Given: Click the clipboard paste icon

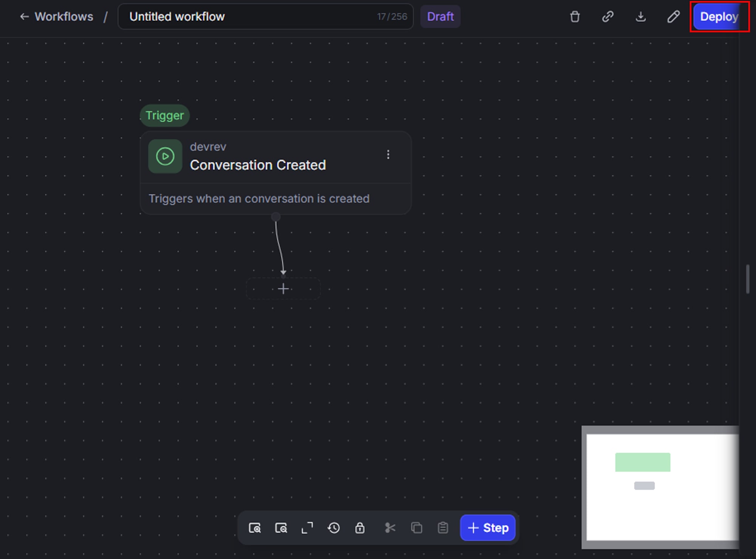Looking at the screenshot, I should (443, 528).
